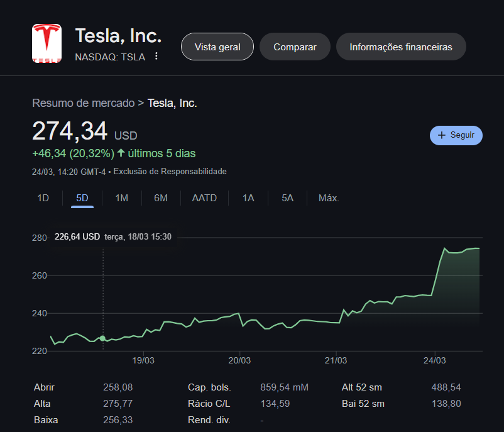Click the Alt 52 sm value 488,54
This screenshot has height=432, width=504.
(x=446, y=387)
